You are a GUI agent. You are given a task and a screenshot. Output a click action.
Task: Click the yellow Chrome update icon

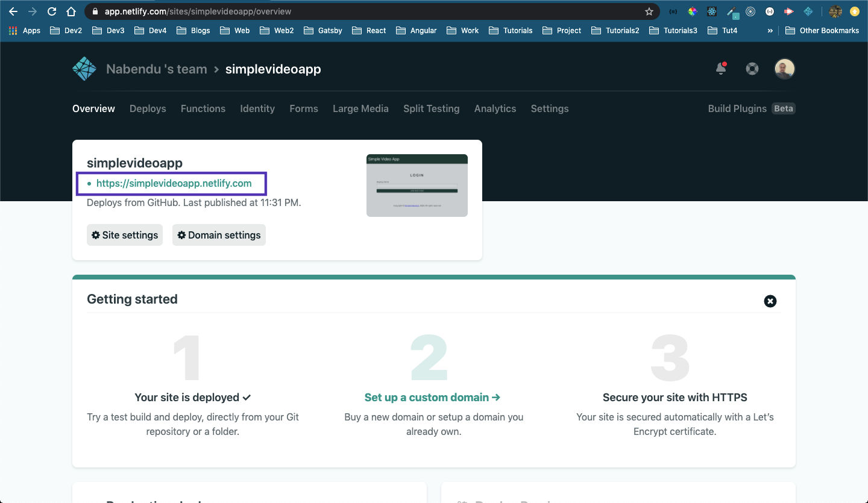pyautogui.click(x=854, y=11)
